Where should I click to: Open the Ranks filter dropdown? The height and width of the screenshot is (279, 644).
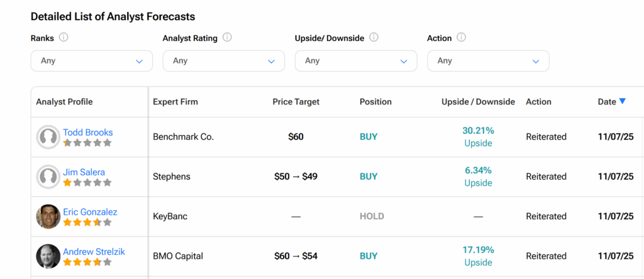coord(92,61)
